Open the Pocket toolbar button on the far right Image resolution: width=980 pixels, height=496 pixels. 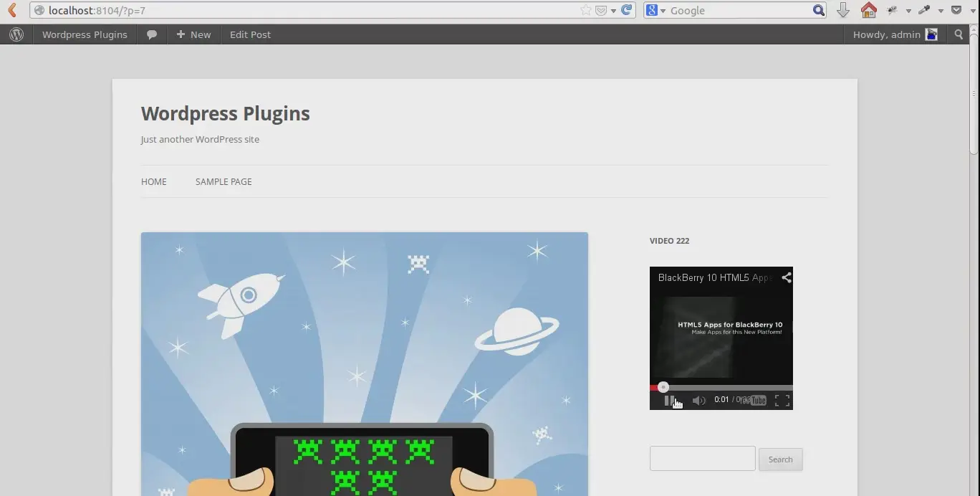[x=956, y=10]
